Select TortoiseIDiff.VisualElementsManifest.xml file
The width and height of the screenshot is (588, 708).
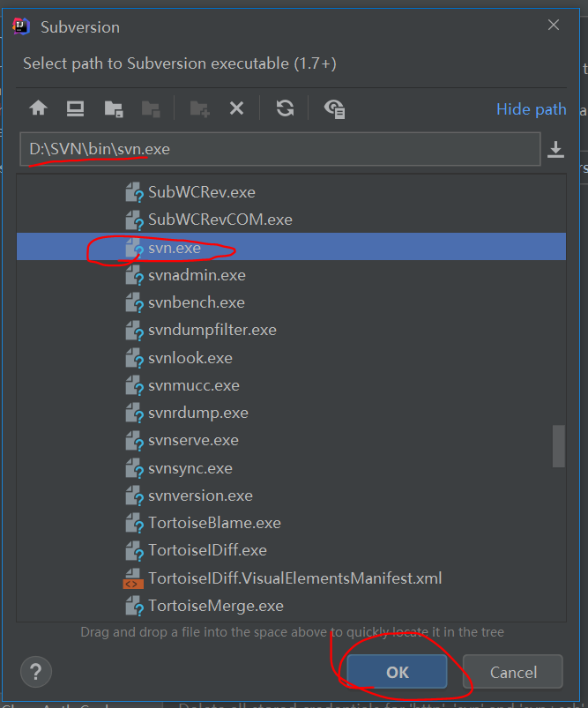coord(291,578)
